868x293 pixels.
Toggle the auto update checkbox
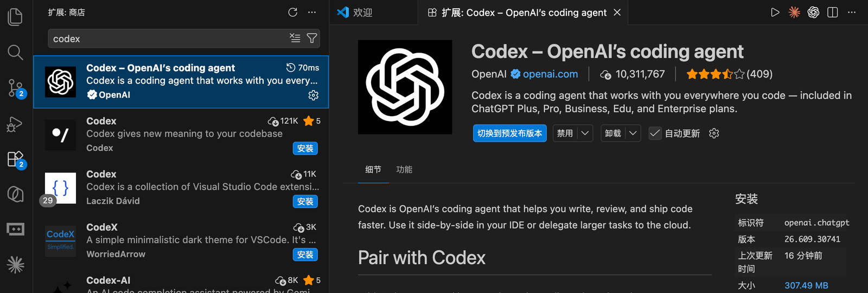pyautogui.click(x=655, y=133)
